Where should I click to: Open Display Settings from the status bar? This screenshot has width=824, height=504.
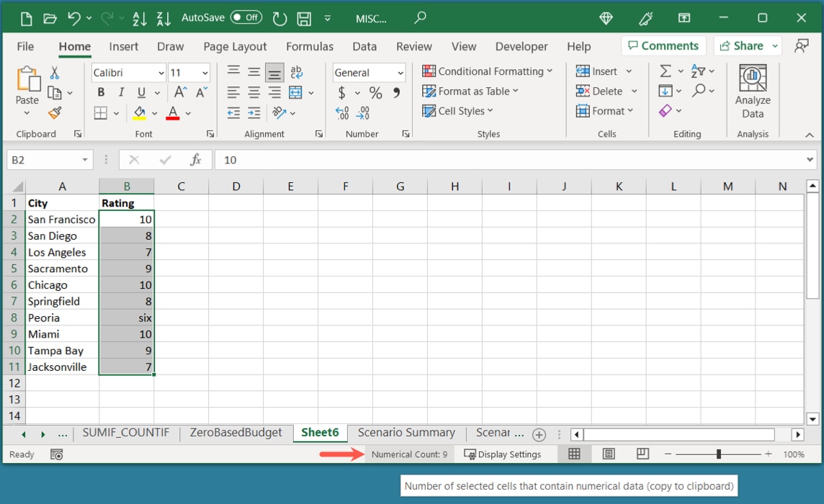[x=504, y=454]
